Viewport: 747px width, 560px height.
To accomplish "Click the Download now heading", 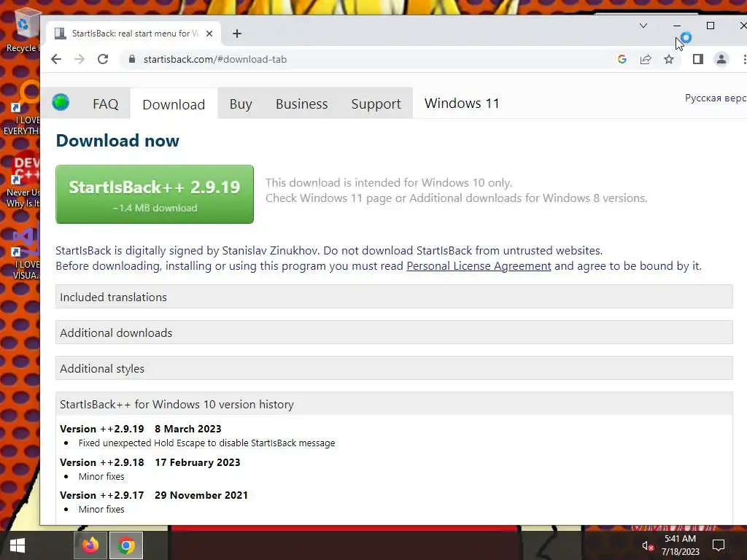I will pyautogui.click(x=117, y=141).
